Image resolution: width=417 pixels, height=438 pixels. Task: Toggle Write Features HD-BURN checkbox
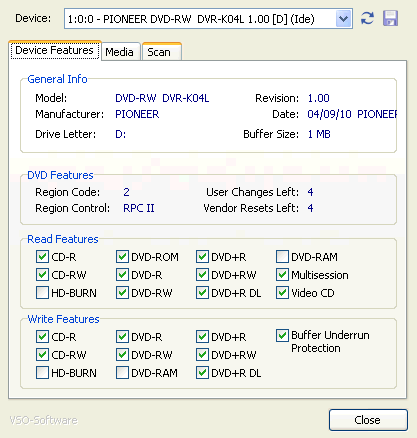(x=42, y=373)
